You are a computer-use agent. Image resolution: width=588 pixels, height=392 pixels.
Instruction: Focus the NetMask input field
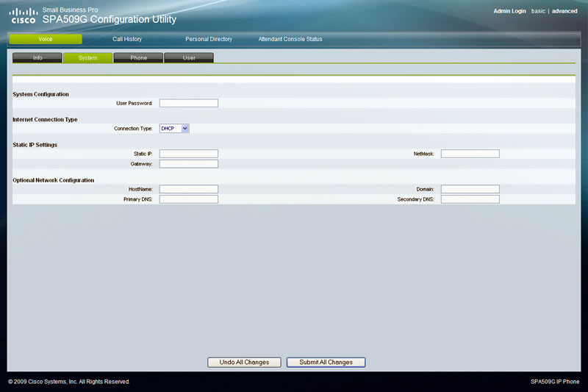(x=470, y=154)
